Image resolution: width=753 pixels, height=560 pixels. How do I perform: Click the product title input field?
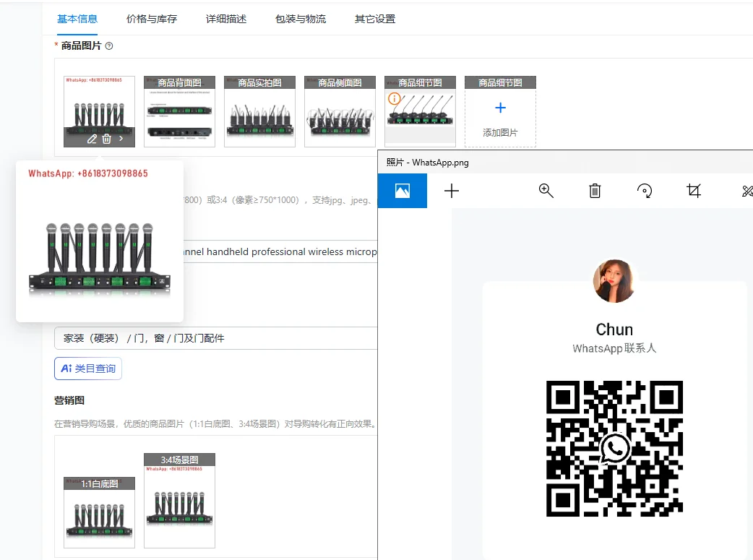[x=280, y=251]
